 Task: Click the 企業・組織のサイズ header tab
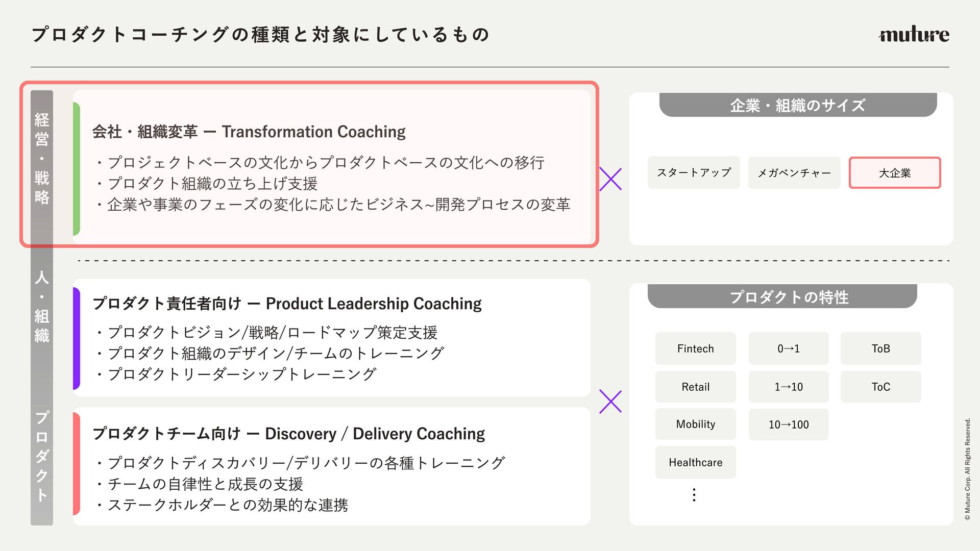click(798, 106)
